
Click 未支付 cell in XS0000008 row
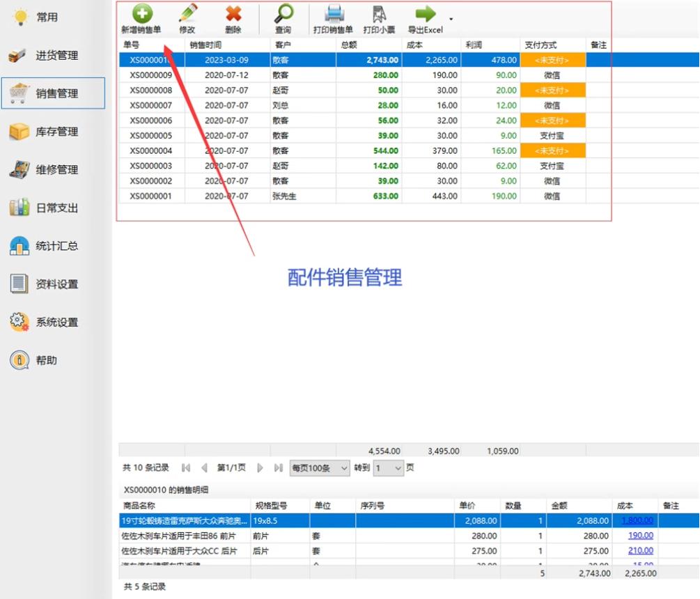[x=552, y=90]
